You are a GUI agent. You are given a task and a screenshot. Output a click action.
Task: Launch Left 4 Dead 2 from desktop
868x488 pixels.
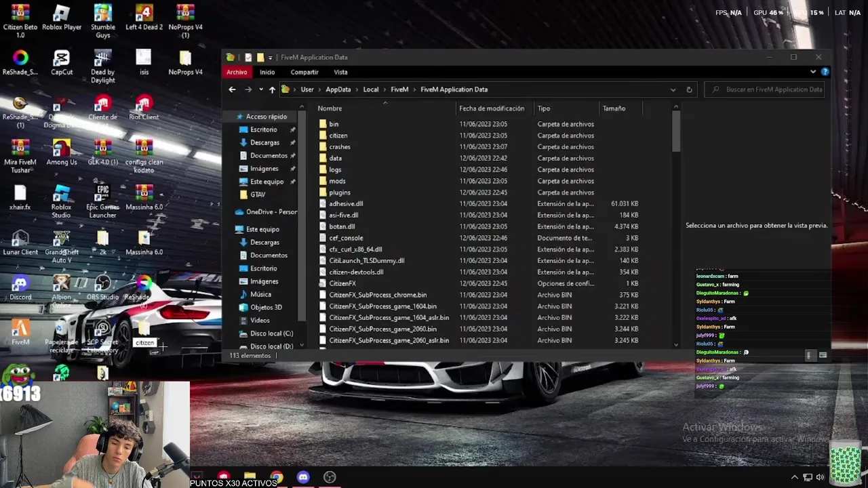[144, 18]
